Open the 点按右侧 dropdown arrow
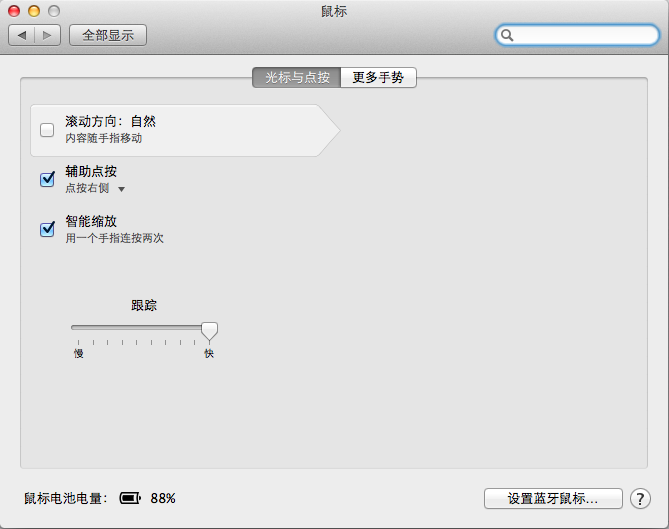The height and width of the screenshot is (529, 669). pyautogui.click(x=121, y=189)
